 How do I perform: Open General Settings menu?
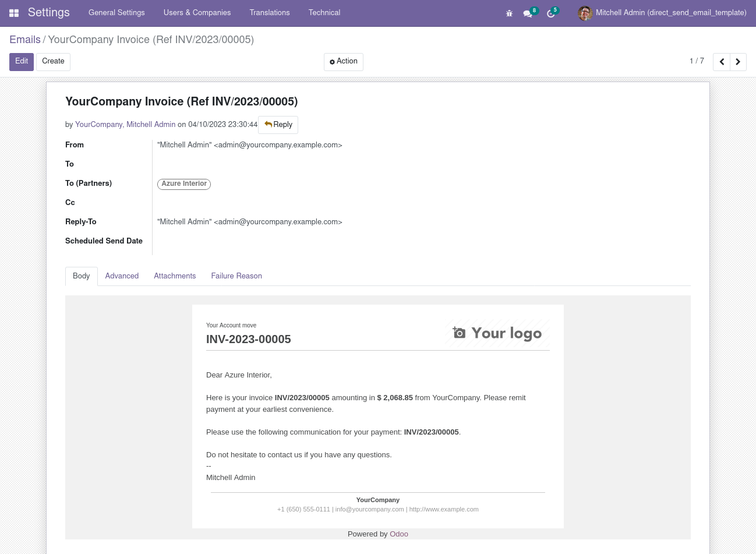(116, 13)
